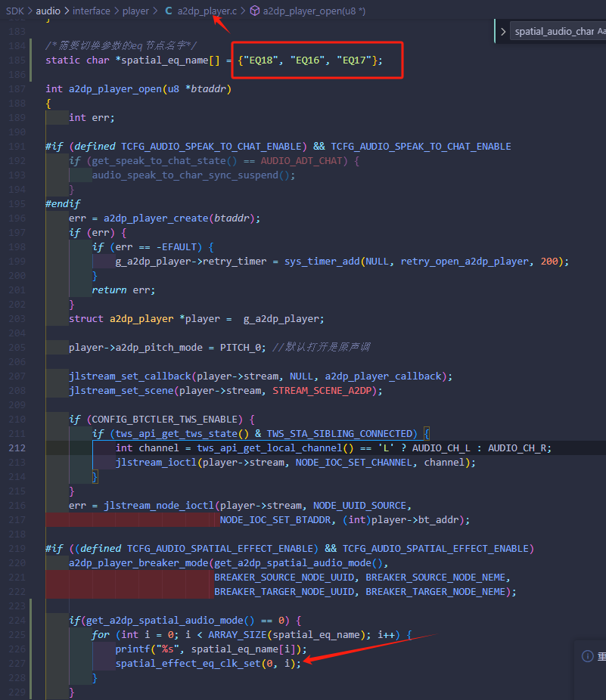Viewport: 606px width, 700px height.
Task: Click the "spatial_effect_eq_clk_set" function call
Action: 188,664
